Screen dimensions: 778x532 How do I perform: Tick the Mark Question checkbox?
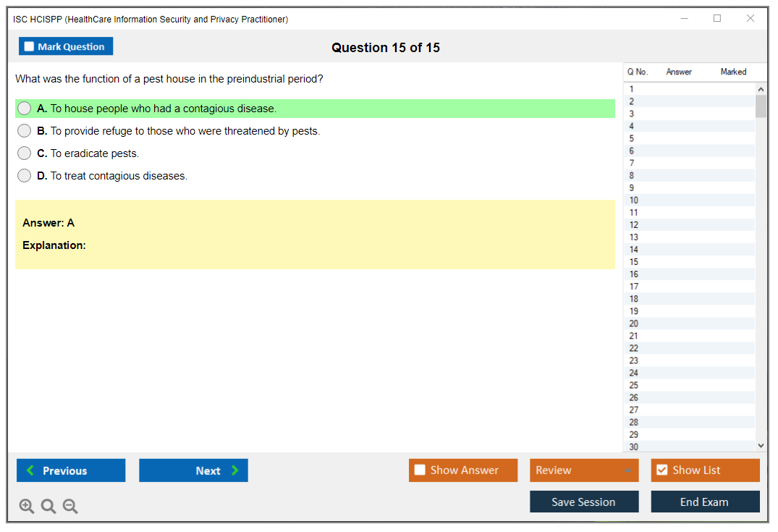point(30,47)
